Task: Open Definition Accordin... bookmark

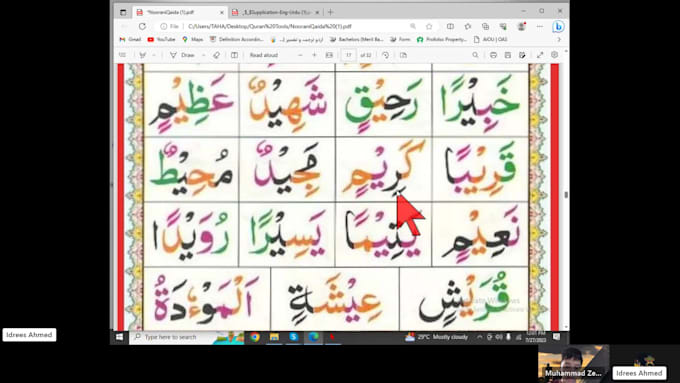Action: [236, 39]
